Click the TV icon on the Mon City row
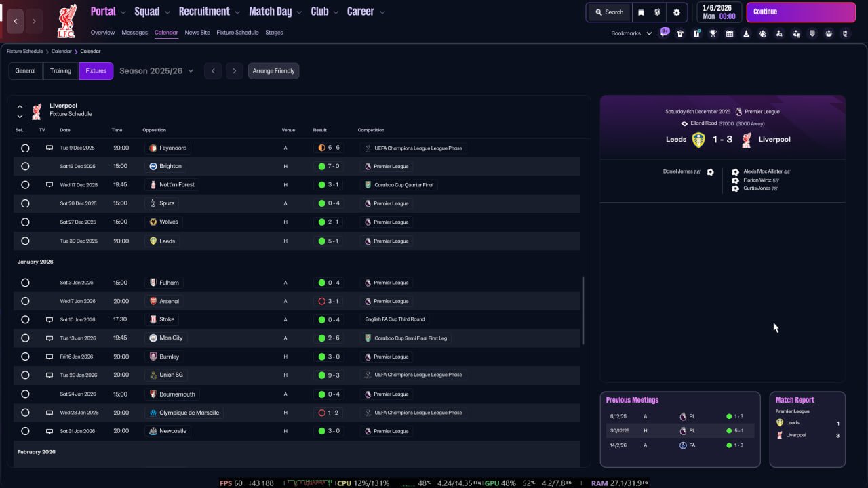 point(50,338)
